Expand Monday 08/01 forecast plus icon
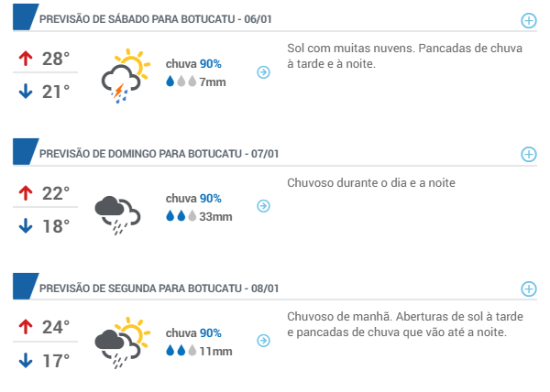This screenshot has height=392, width=550. 528,289
